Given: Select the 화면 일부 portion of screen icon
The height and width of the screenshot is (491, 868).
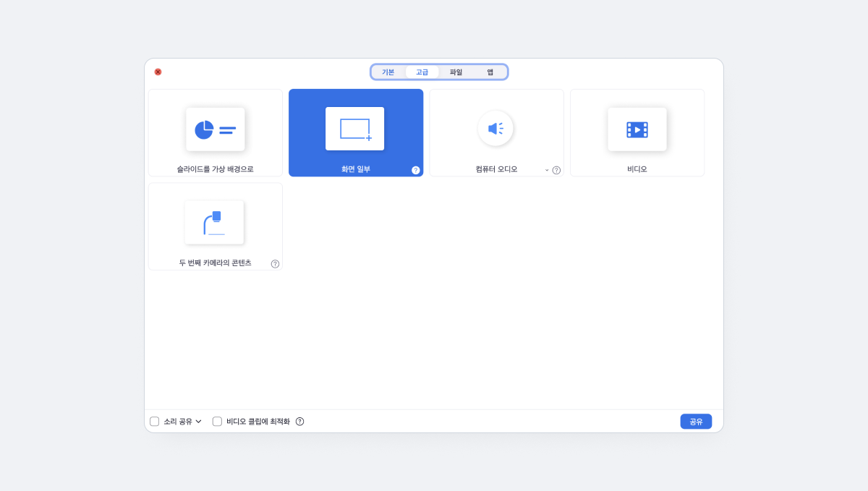Looking at the screenshot, I should (354, 129).
